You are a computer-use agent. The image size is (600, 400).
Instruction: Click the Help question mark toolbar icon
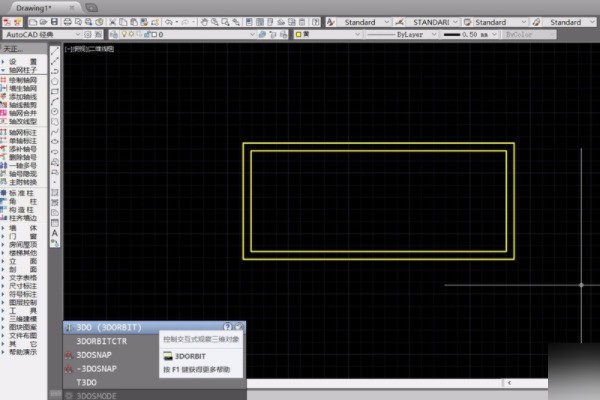pos(316,22)
